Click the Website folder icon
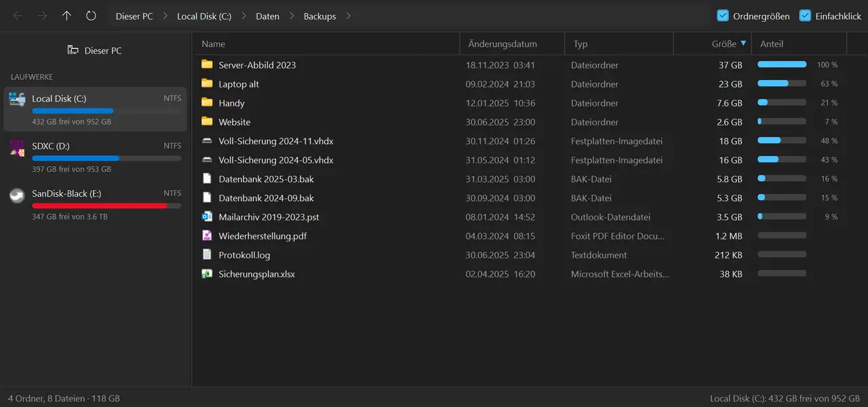The height and width of the screenshot is (407, 868). 207,121
